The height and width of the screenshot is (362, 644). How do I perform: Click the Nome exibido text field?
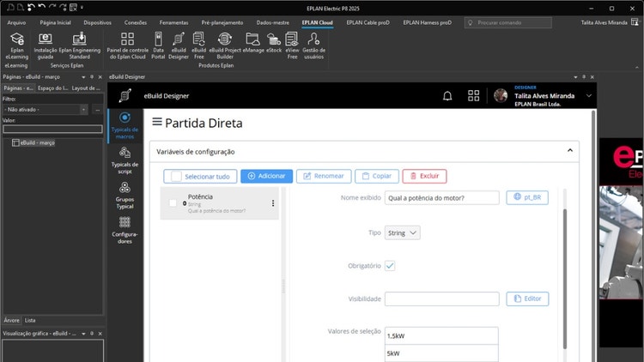coord(441,197)
